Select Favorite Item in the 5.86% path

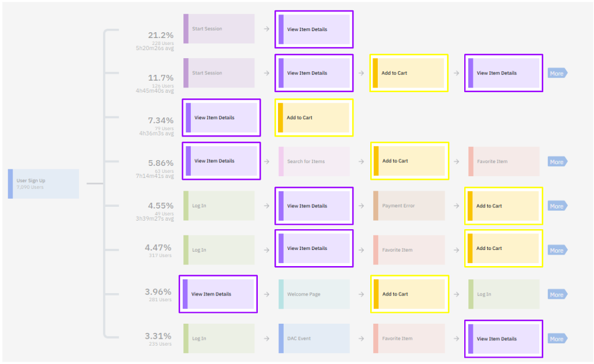[503, 161]
